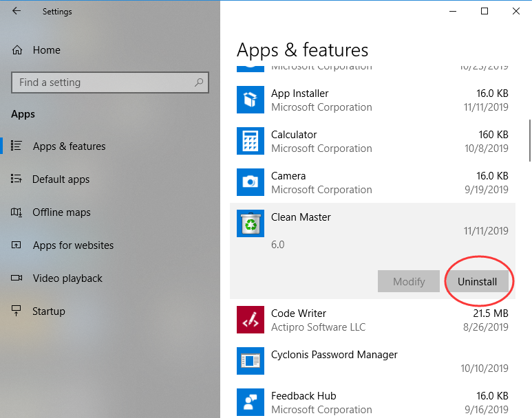Screen dimensions: 532x418
Task: Click the Calculator app icon
Action: point(251,141)
